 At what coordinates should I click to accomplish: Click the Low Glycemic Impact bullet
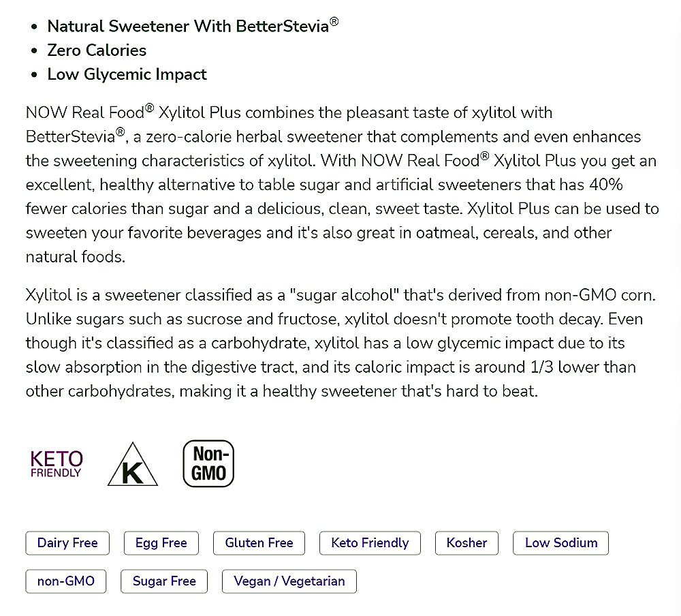[x=127, y=74]
